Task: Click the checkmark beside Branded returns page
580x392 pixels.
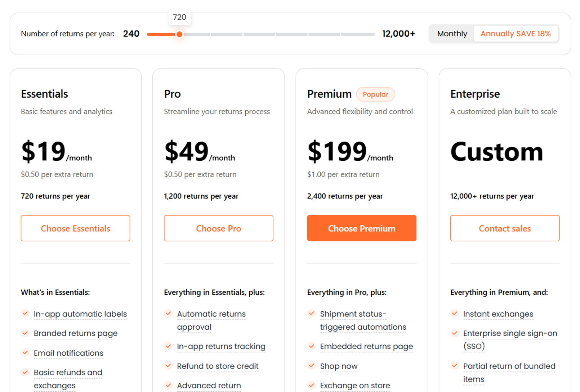Action: (25, 333)
